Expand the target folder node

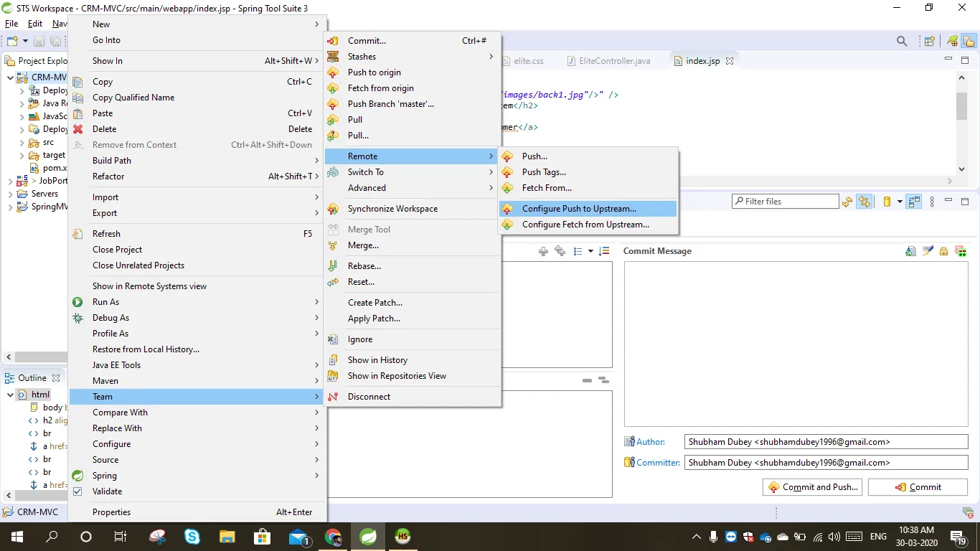pos(23,156)
